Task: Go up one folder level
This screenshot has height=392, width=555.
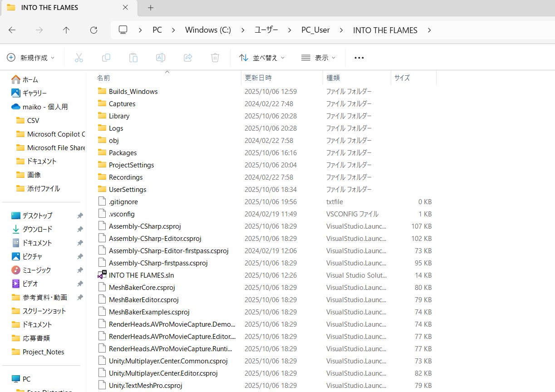Action: (x=66, y=30)
